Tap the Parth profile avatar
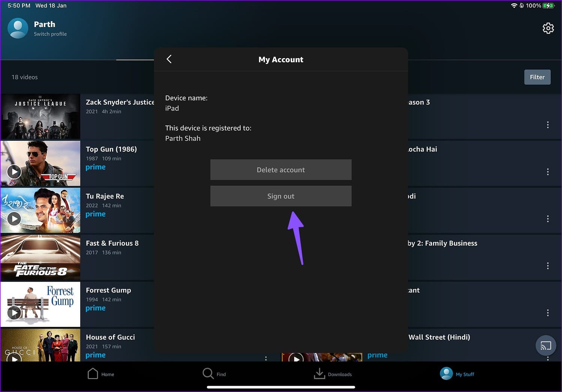The width and height of the screenshot is (562, 392). coord(18,28)
